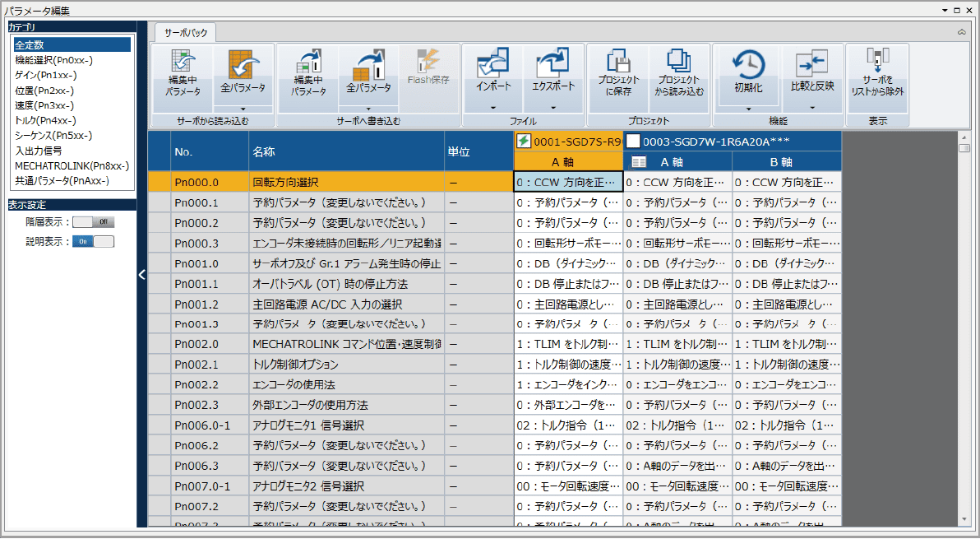Click Pn000.0 A 軸 value cell
Image resolution: width=980 pixels, height=539 pixels.
tap(567, 182)
